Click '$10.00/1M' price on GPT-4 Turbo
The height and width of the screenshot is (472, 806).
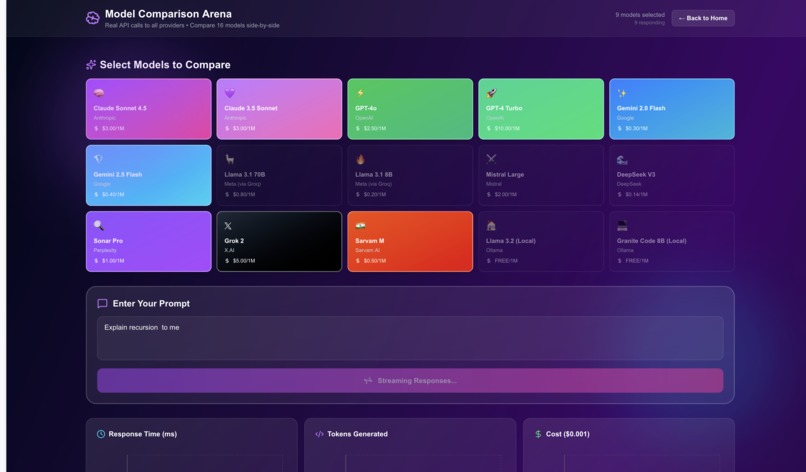coord(507,129)
